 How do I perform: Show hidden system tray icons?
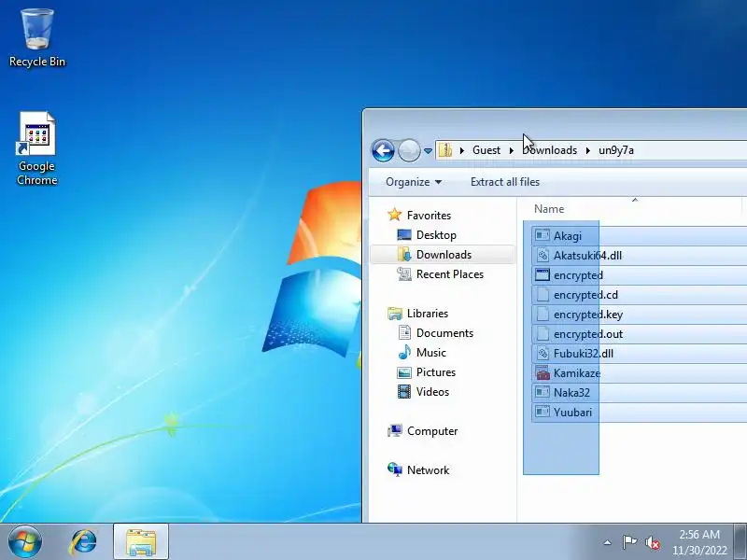click(x=608, y=542)
